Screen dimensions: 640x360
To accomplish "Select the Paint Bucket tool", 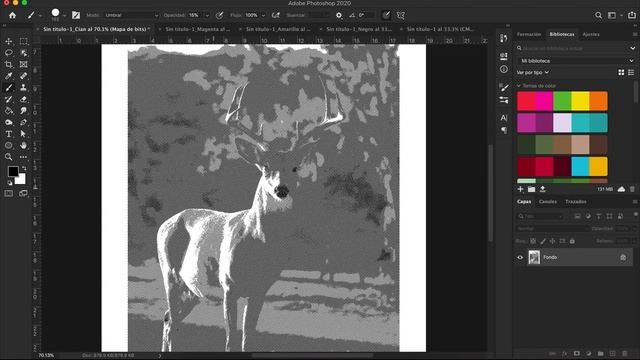I will (x=9, y=111).
